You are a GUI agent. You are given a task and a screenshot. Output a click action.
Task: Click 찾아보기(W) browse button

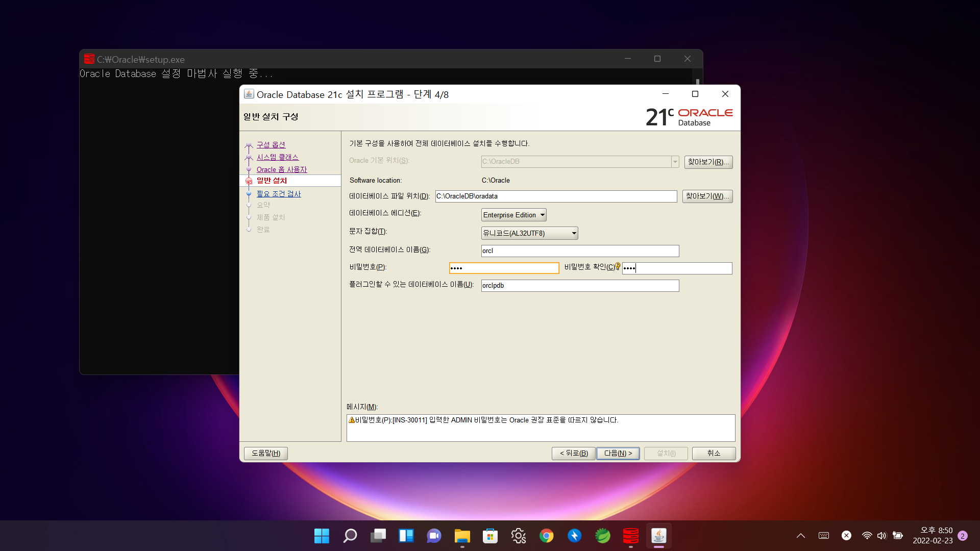coord(707,196)
